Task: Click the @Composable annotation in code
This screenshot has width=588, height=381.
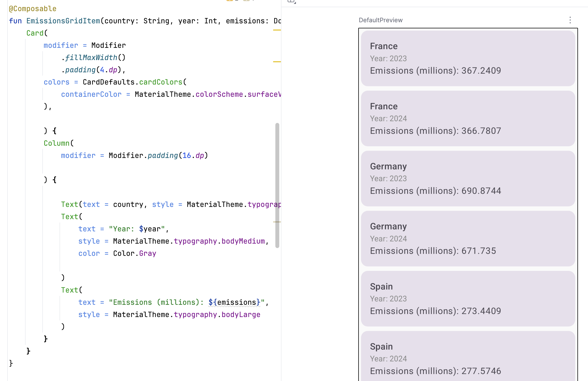Action: [x=33, y=9]
